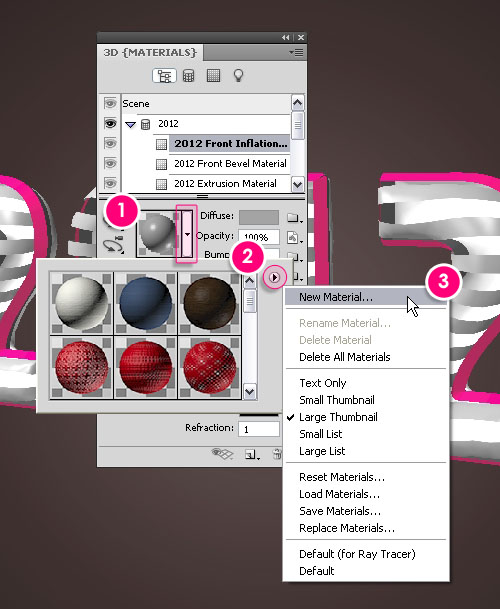Collapse the 3D panel with double arrows
Image resolution: width=500 pixels, height=609 pixels.
[286, 38]
